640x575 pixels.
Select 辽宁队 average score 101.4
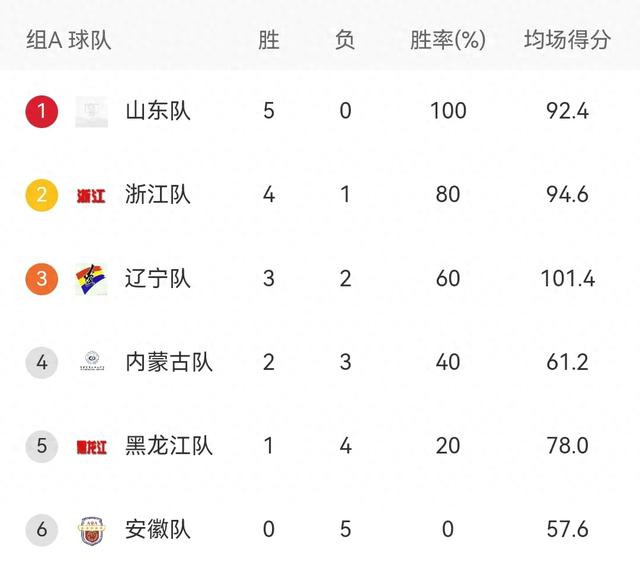pyautogui.click(x=568, y=279)
